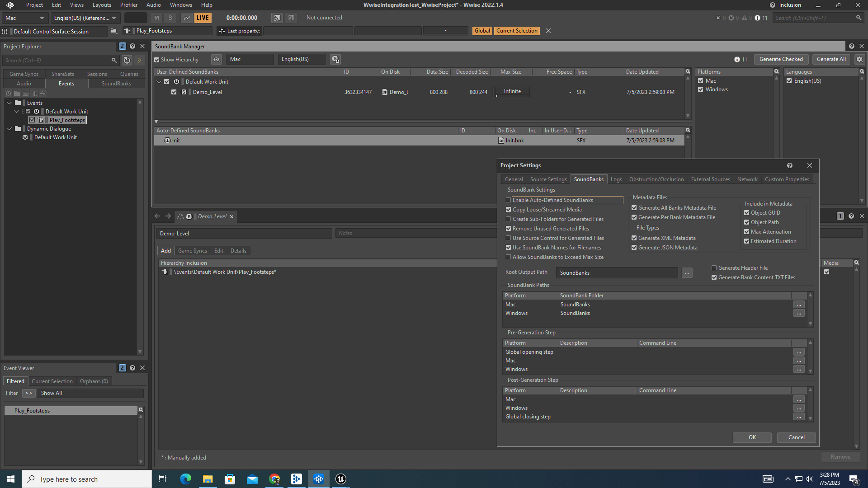The image size is (868, 488).
Task: Open the Mac platform dropdown in toolbar
Action: [24, 18]
